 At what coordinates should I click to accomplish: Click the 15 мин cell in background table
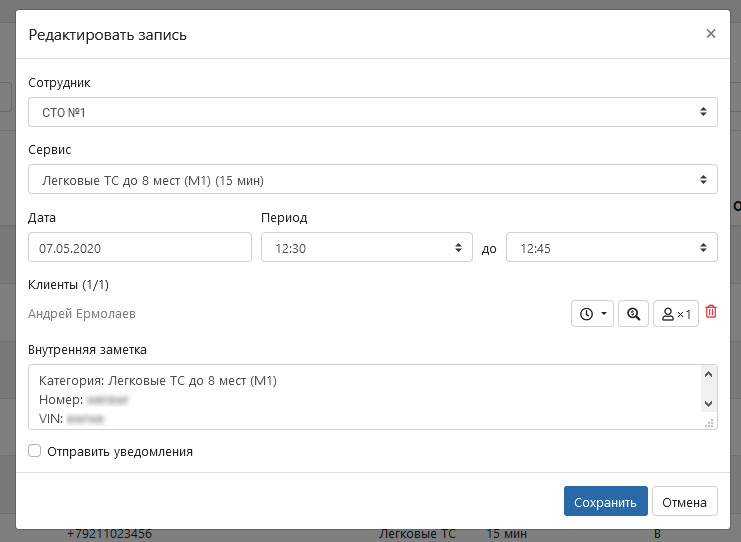[x=507, y=534]
